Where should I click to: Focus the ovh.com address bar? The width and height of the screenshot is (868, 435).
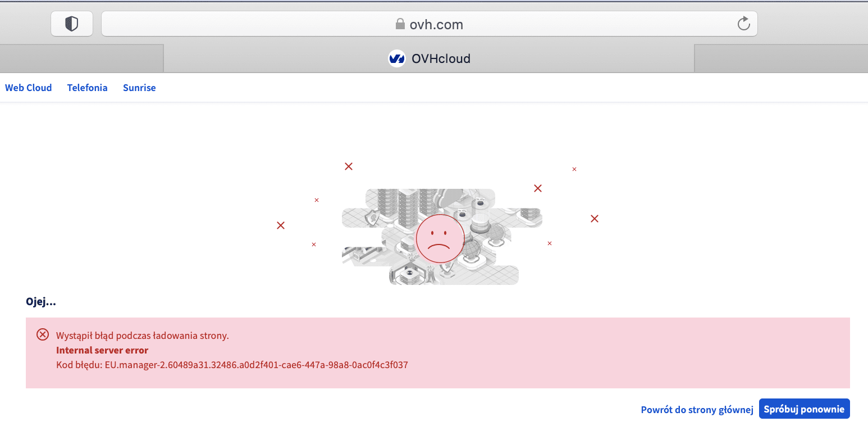(x=430, y=24)
